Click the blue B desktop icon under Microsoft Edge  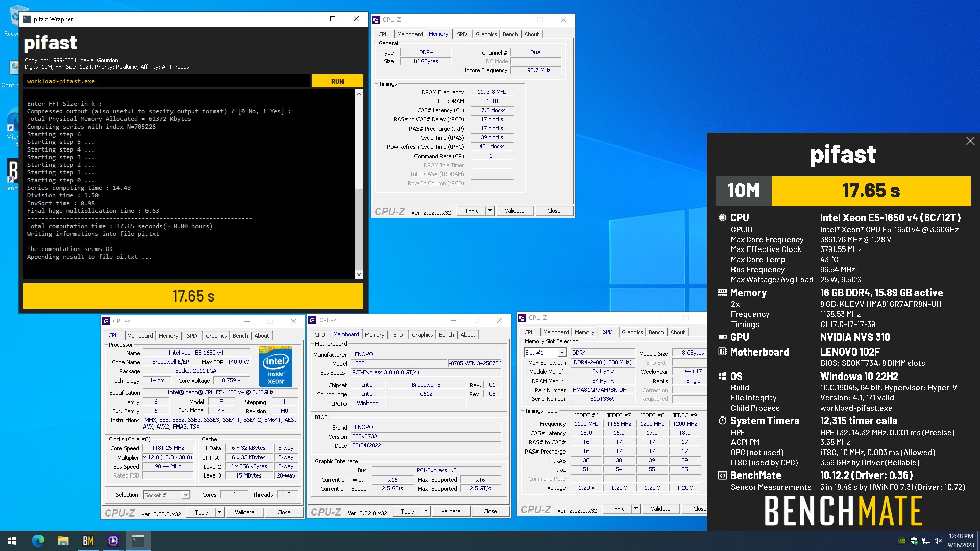[x=12, y=172]
